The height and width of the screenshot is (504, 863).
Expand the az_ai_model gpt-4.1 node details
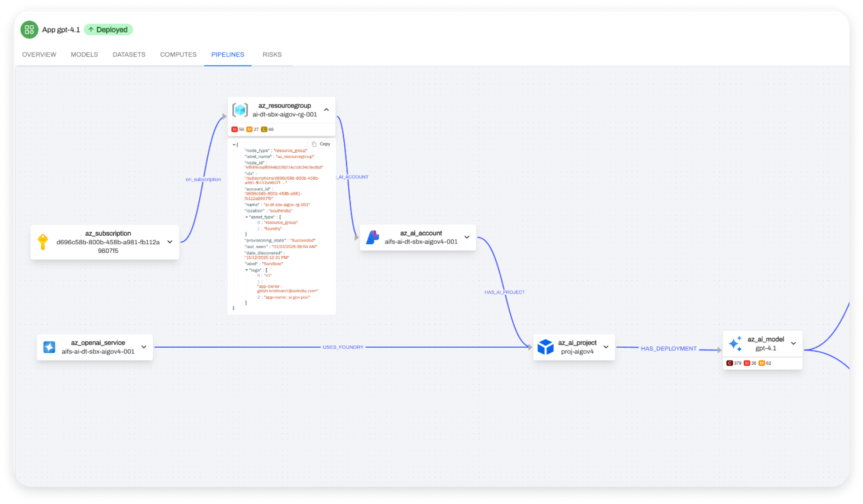click(x=793, y=344)
